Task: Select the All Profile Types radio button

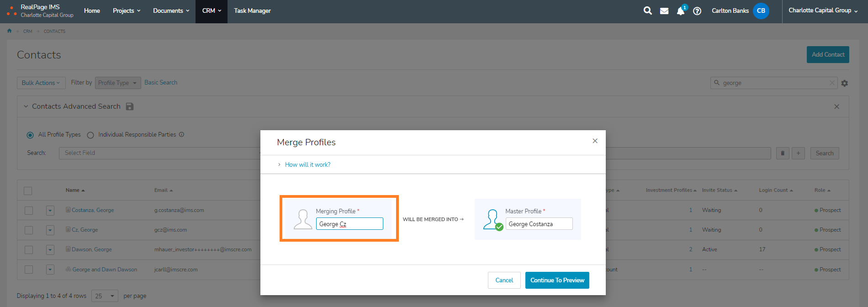Action: pos(30,135)
